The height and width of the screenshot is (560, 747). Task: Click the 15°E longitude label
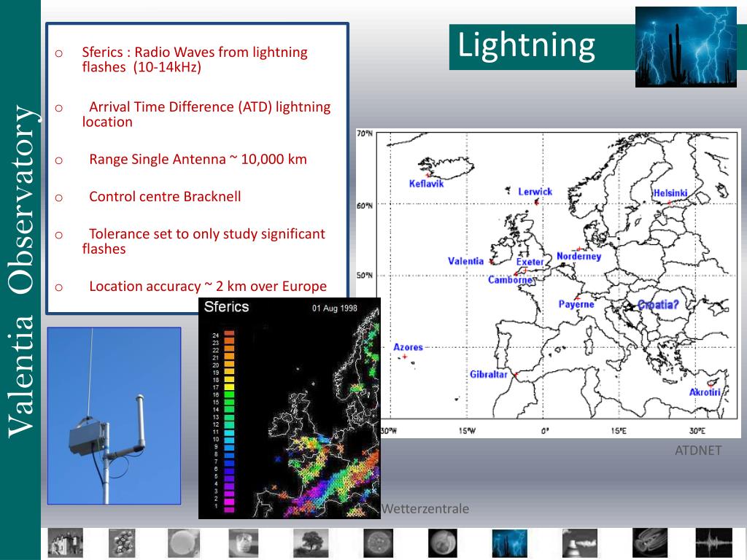[x=619, y=431]
